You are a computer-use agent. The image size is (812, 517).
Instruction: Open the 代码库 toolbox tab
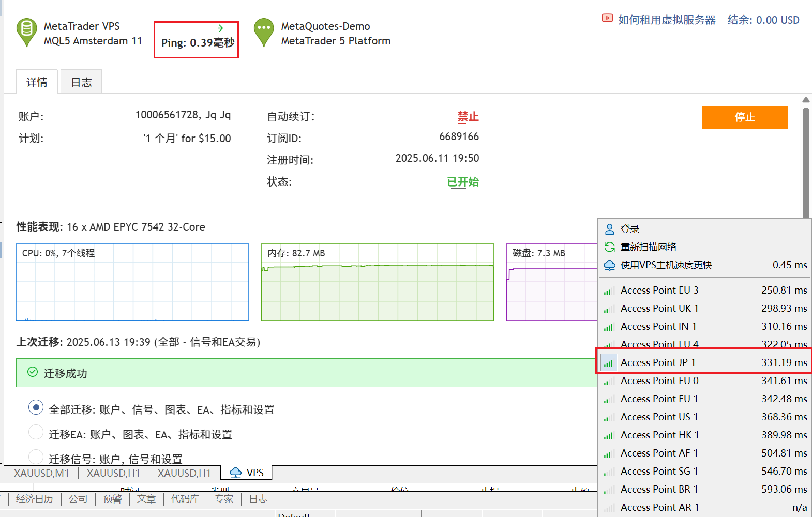(x=185, y=499)
